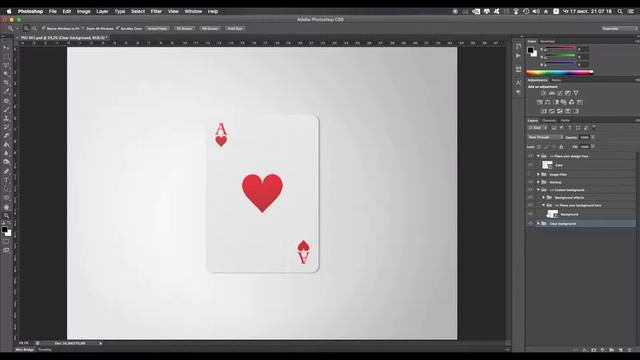This screenshot has height=360, width=640.
Task: Select the Eyedropper tool
Action: (6, 92)
